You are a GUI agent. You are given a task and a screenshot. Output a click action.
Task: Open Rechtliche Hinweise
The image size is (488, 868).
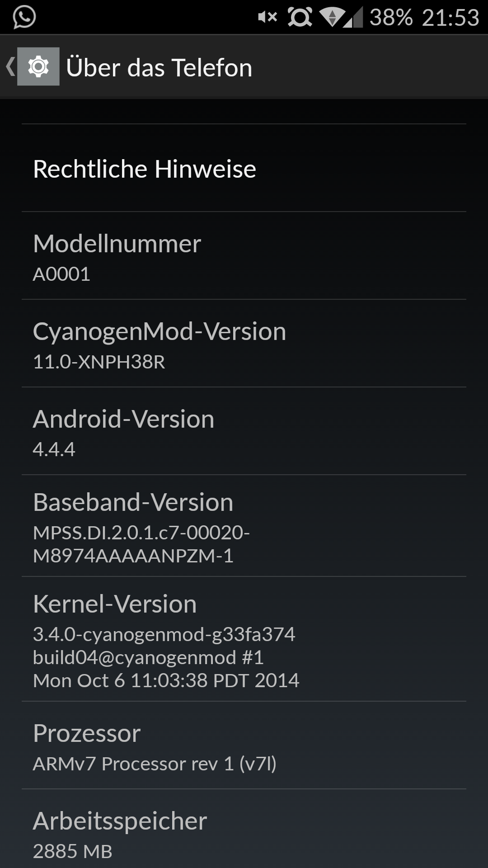[x=244, y=168]
